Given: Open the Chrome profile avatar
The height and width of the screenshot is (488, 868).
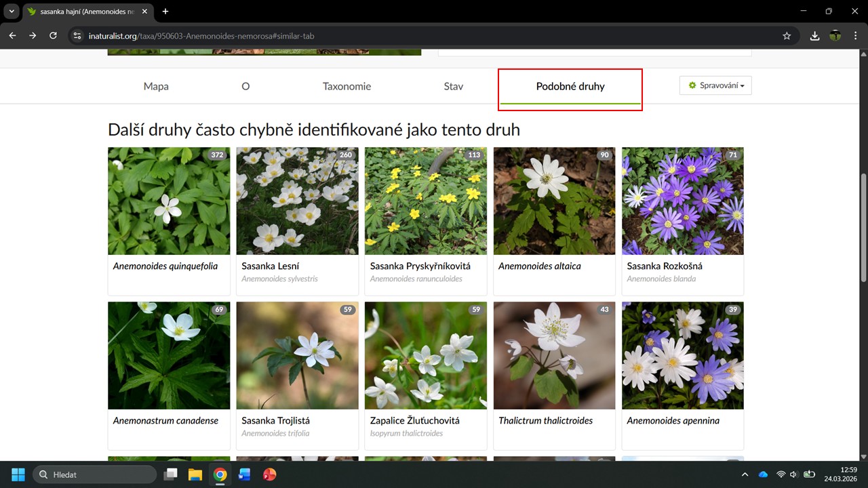Looking at the screenshot, I should (835, 36).
